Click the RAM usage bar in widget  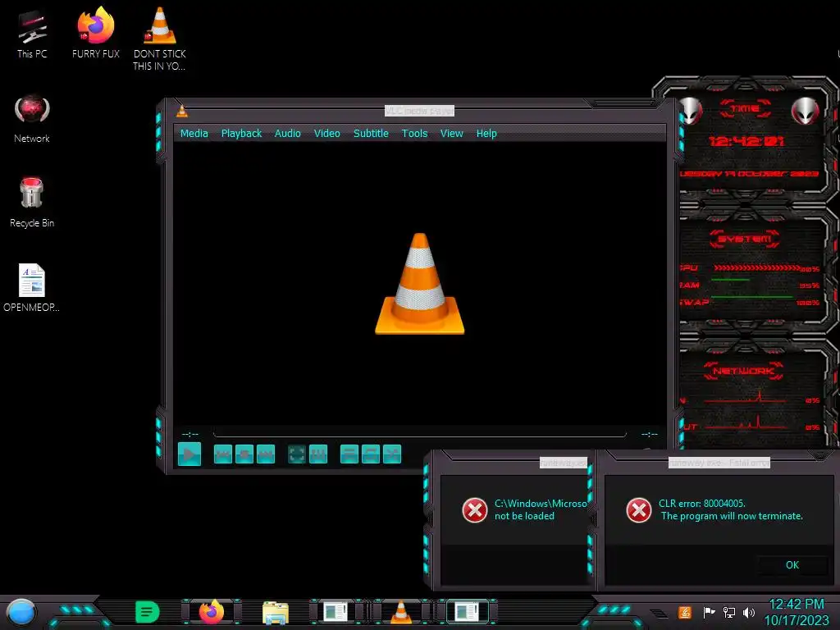pyautogui.click(x=729, y=280)
